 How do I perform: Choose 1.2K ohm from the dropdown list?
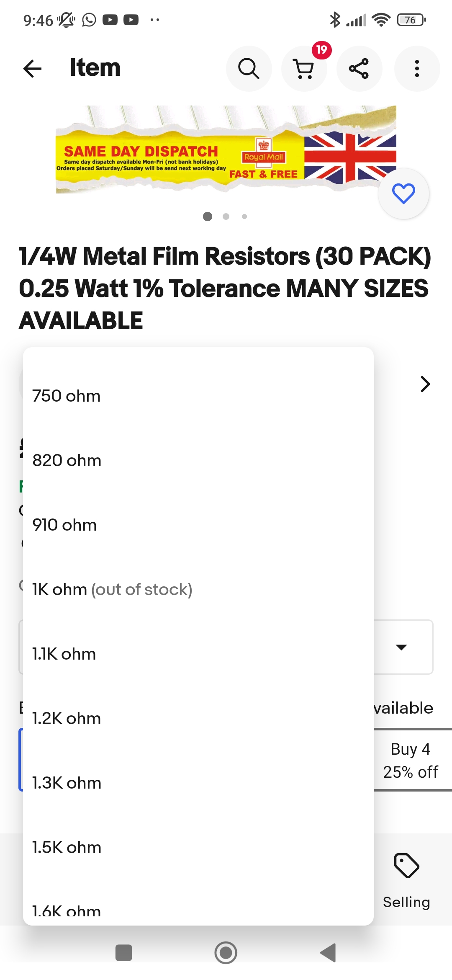click(67, 719)
